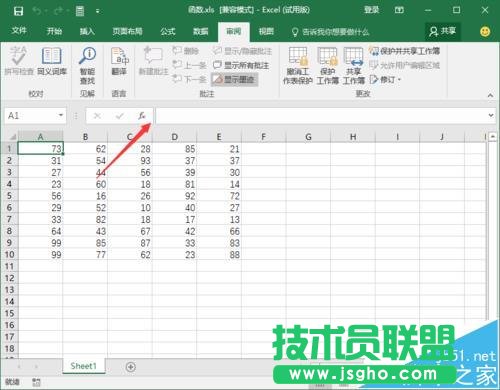Click the 共享 share button

click(442, 31)
